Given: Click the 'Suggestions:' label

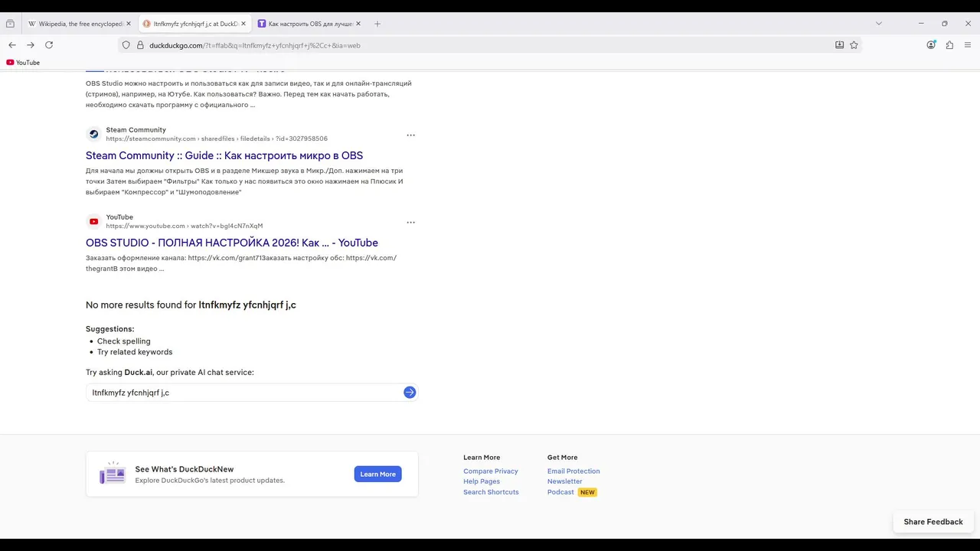Looking at the screenshot, I should tap(109, 329).
